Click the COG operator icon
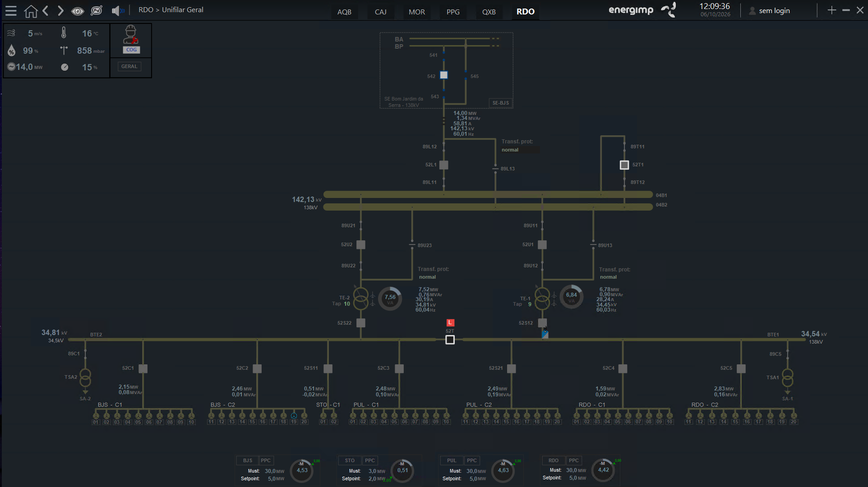868x487 pixels. point(131,39)
